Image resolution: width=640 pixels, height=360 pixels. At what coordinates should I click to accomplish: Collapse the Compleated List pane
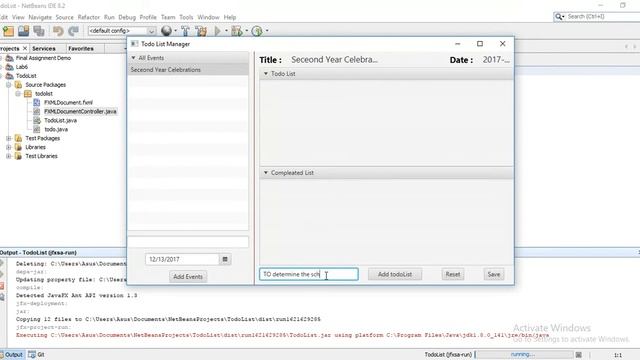coord(266,173)
